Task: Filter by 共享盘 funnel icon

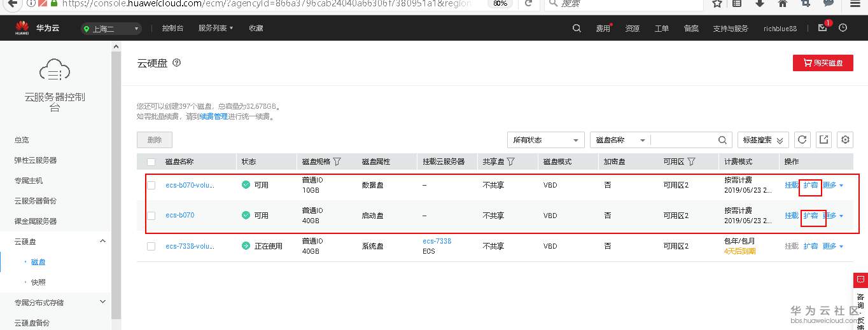Action: point(510,162)
